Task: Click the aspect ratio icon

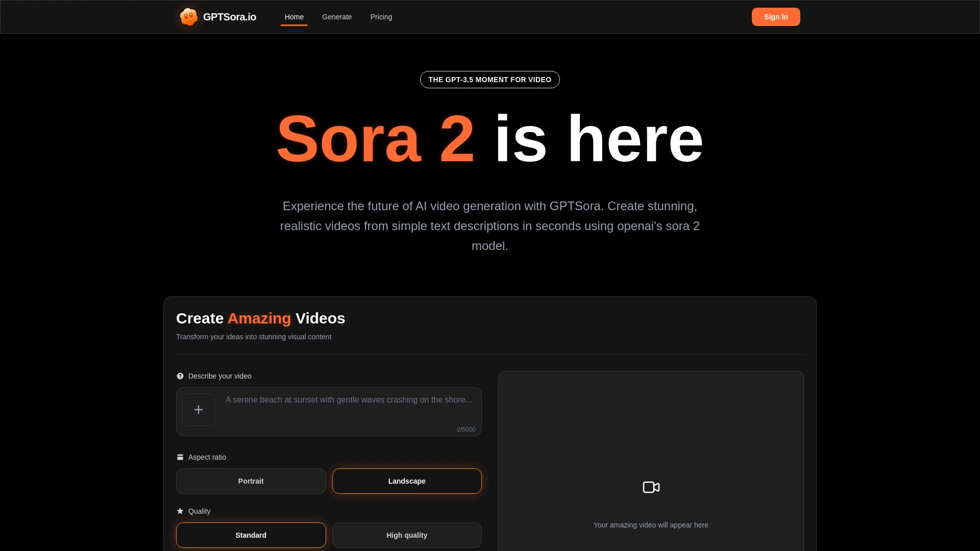Action: click(x=180, y=457)
